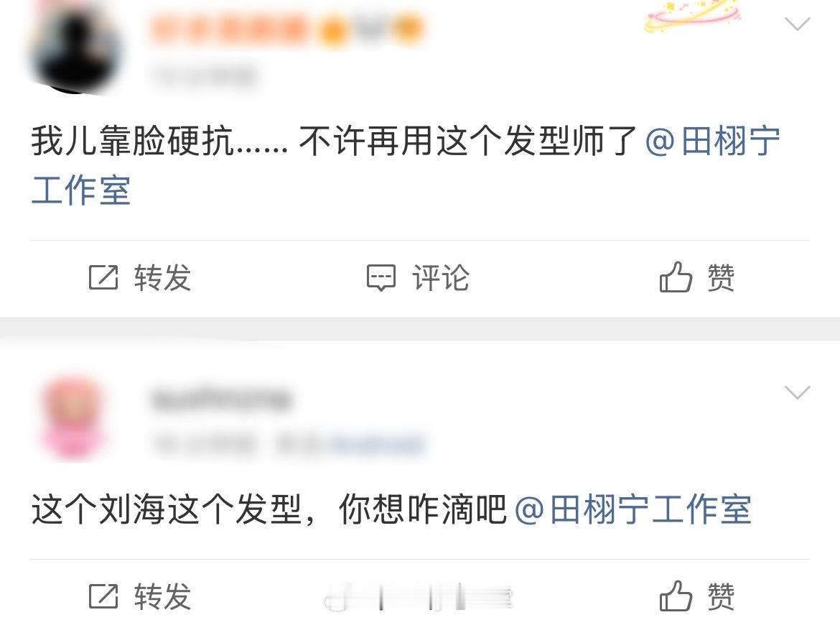The height and width of the screenshot is (620, 840).
Task: Expand the first post's chevron menu
Action: [x=797, y=24]
